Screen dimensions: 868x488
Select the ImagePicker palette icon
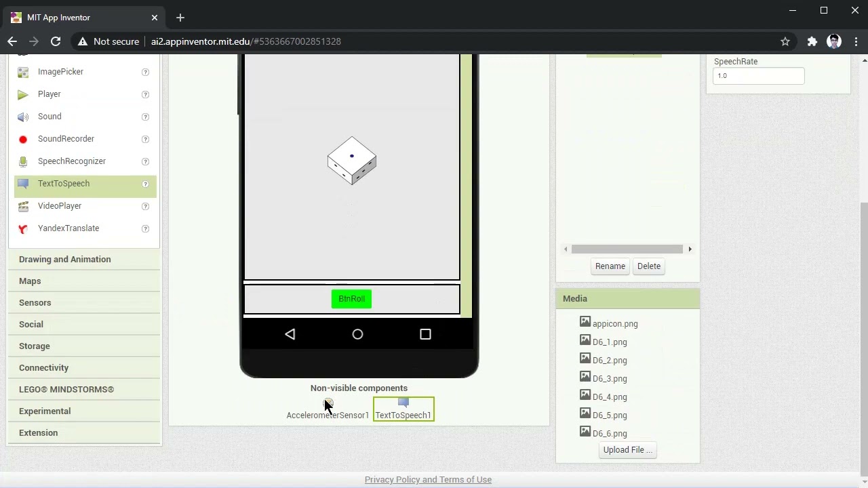(x=23, y=72)
